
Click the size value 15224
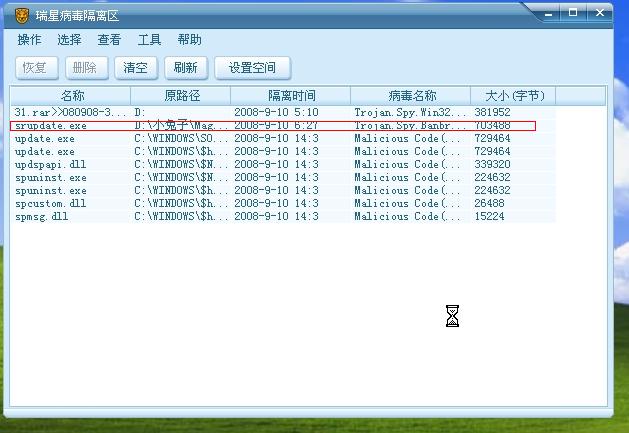(489, 216)
